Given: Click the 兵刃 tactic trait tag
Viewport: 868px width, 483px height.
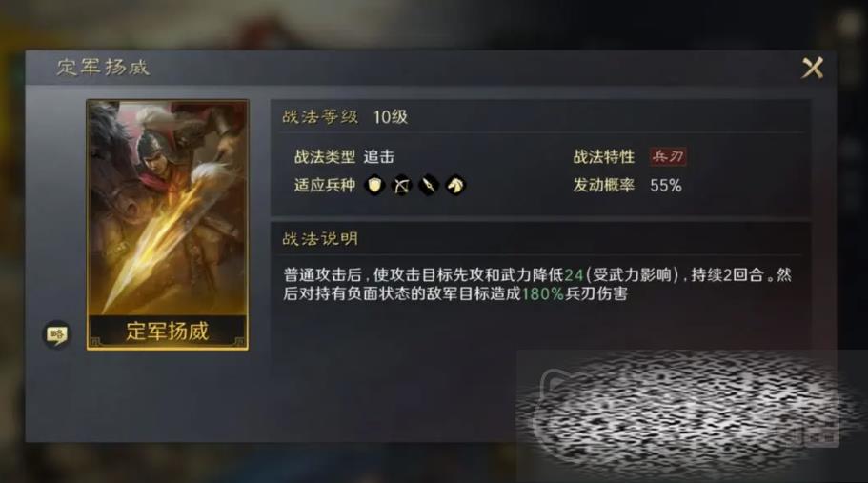Looking at the screenshot, I should tap(668, 156).
